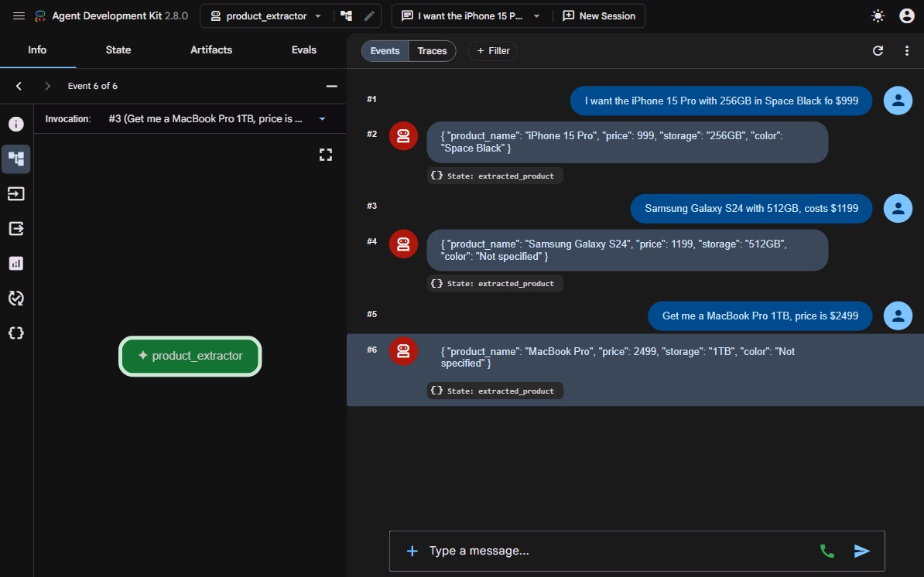Start a New Session

coord(599,16)
